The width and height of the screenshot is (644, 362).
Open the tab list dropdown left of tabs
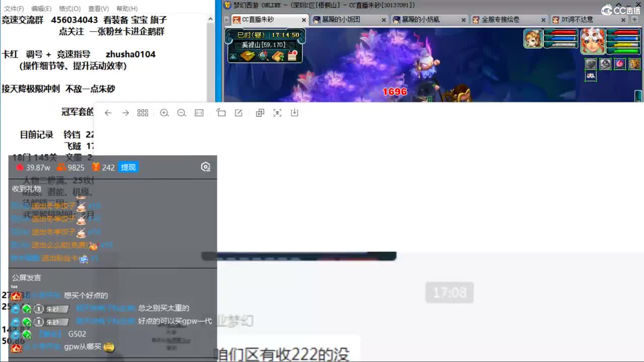(227, 20)
